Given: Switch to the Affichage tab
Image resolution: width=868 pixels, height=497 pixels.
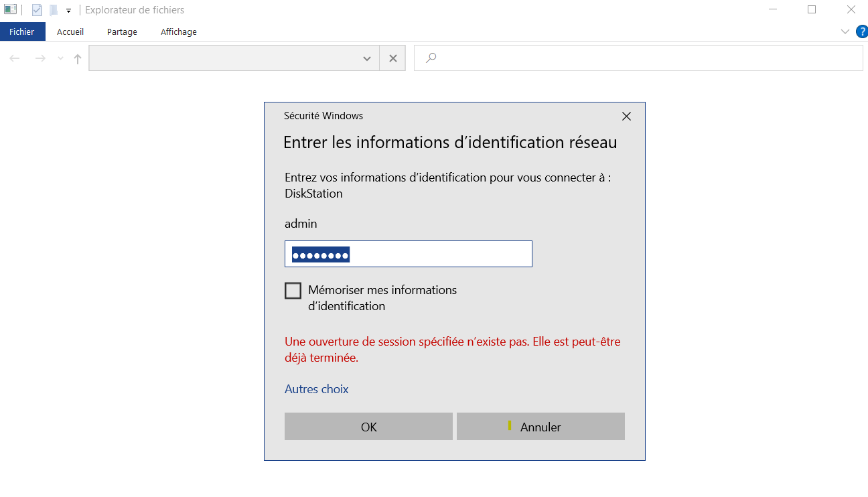Looking at the screenshot, I should coord(179,31).
